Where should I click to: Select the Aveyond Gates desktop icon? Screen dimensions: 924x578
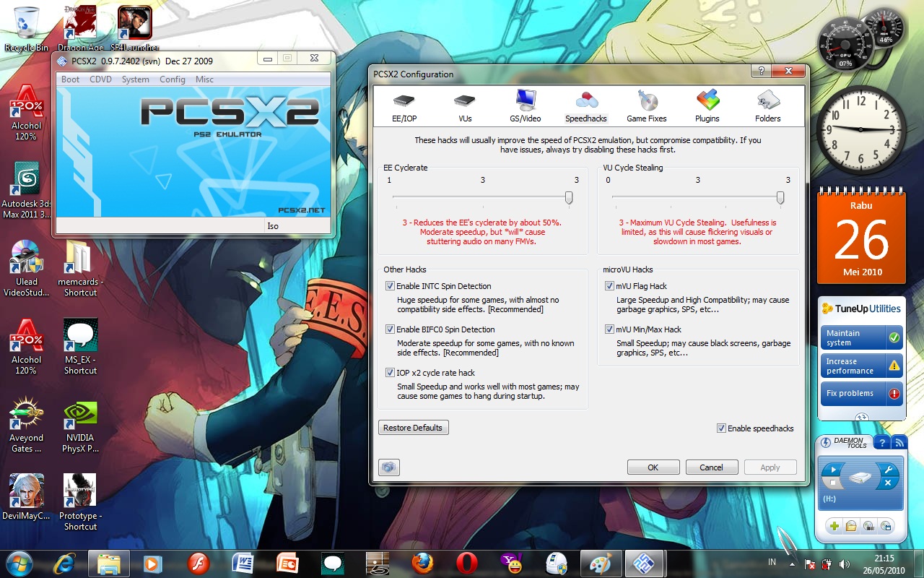tap(27, 424)
